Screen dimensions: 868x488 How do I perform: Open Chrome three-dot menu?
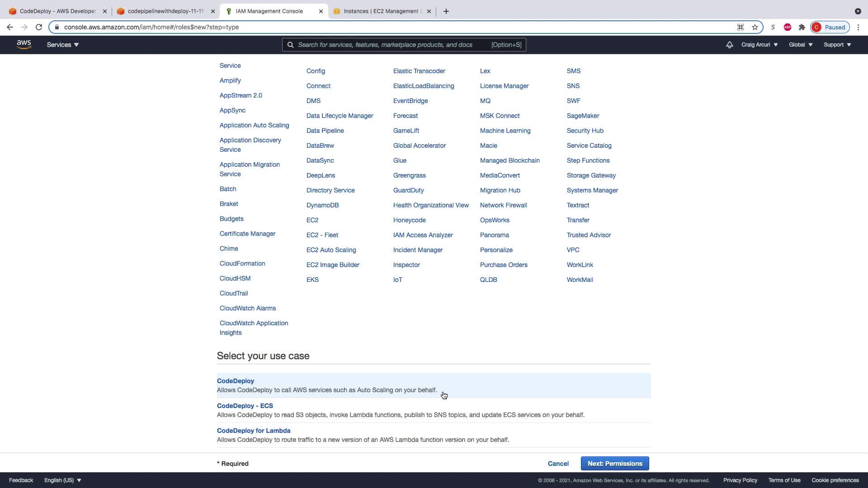[858, 27]
